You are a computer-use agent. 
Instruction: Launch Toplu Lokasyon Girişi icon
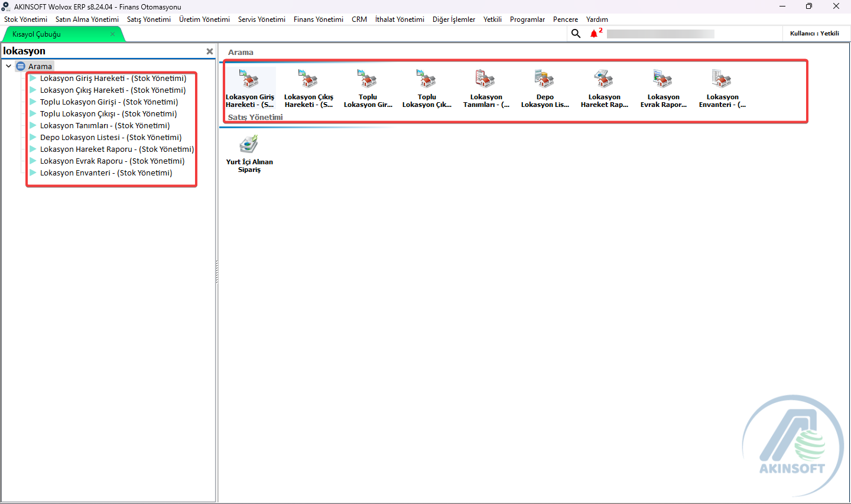pyautogui.click(x=368, y=88)
